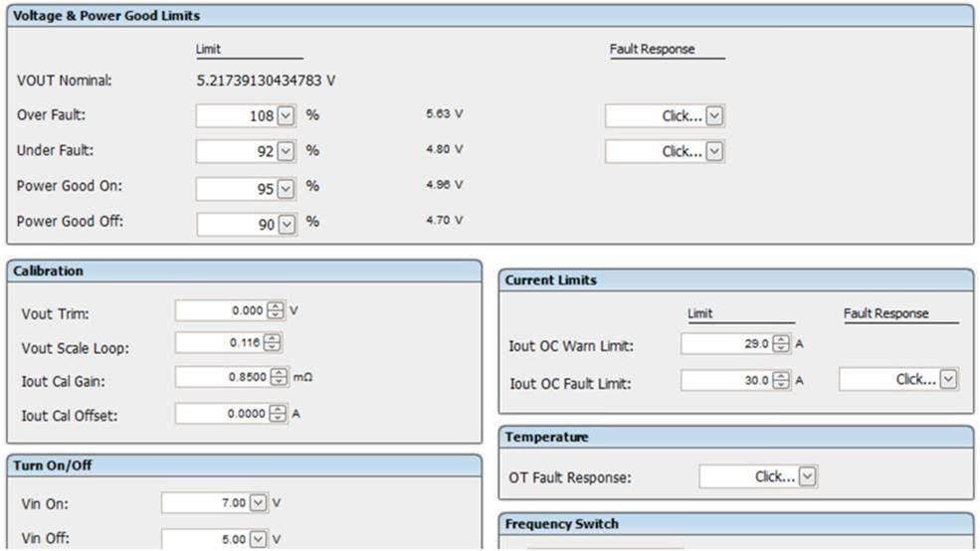Screen dimensions: 980x551
Task: Expand the Vin Off voltage dropdown
Action: tap(259, 539)
